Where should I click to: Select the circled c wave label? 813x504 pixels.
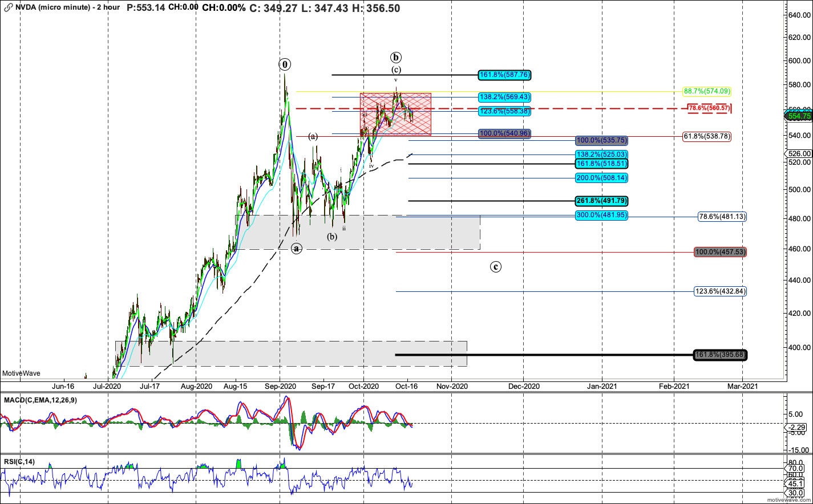496,266
